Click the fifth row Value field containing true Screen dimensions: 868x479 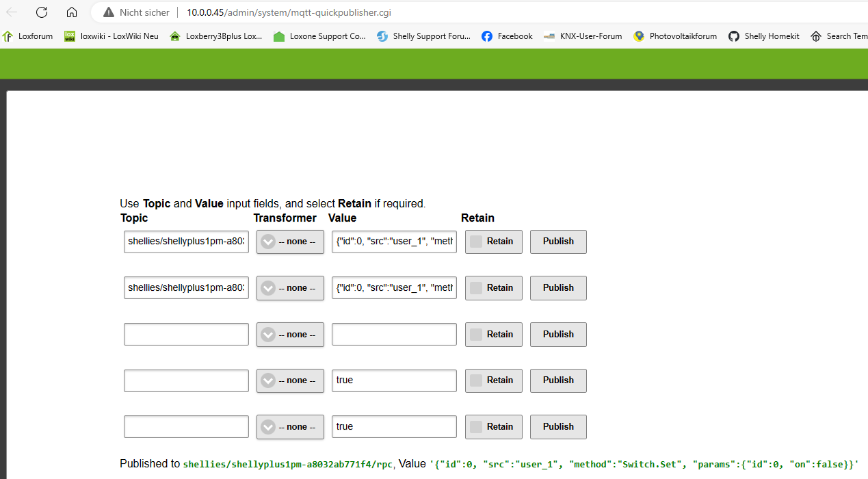[394, 426]
